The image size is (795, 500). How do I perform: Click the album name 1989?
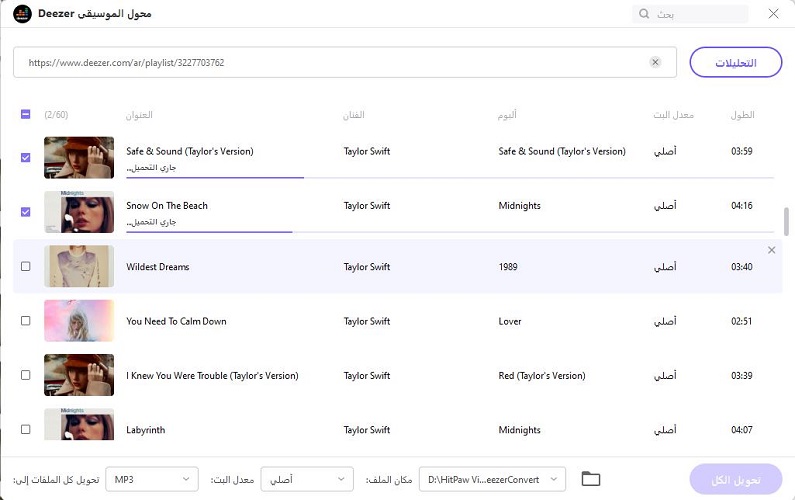pos(508,267)
